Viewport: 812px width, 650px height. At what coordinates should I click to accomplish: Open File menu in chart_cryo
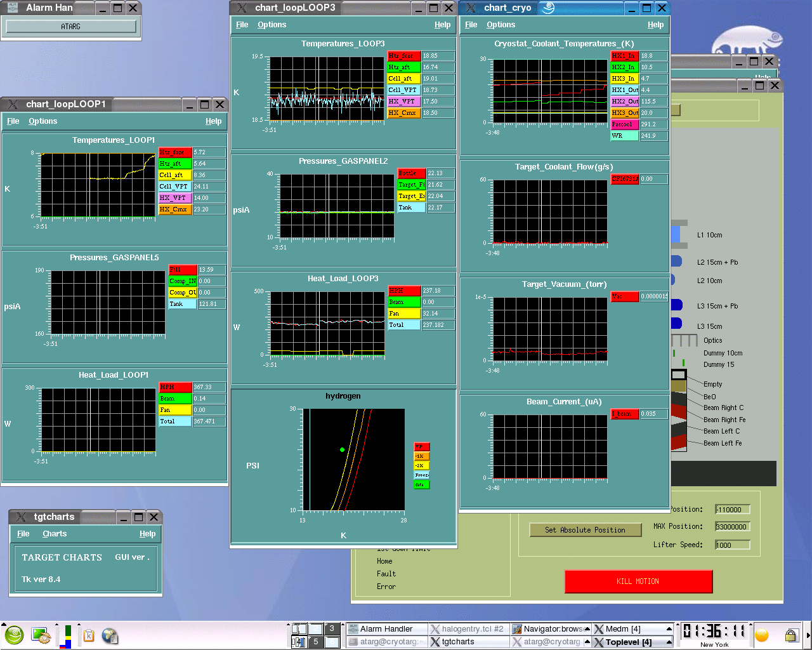471,25
